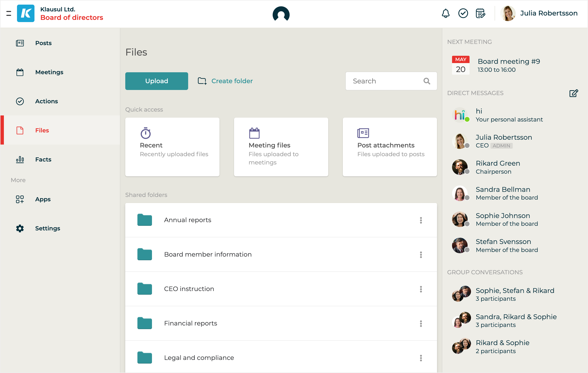Click the search magnifier icon

pos(427,81)
